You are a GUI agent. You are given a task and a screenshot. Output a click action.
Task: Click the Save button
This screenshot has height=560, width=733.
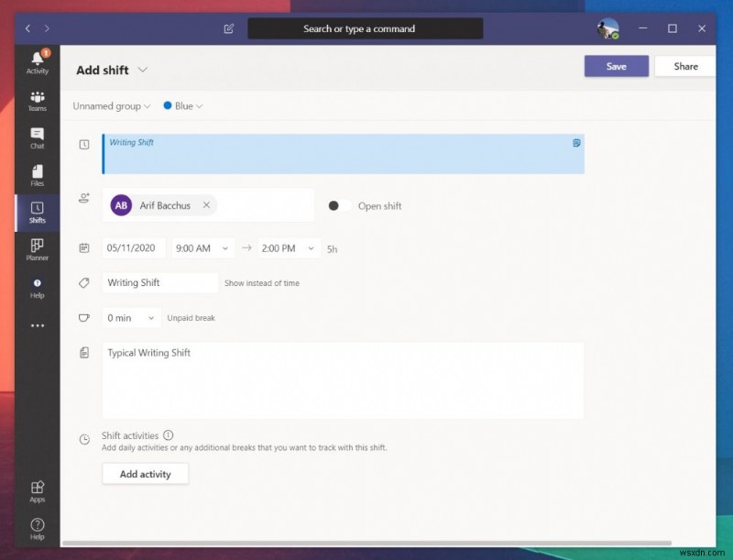pos(616,66)
